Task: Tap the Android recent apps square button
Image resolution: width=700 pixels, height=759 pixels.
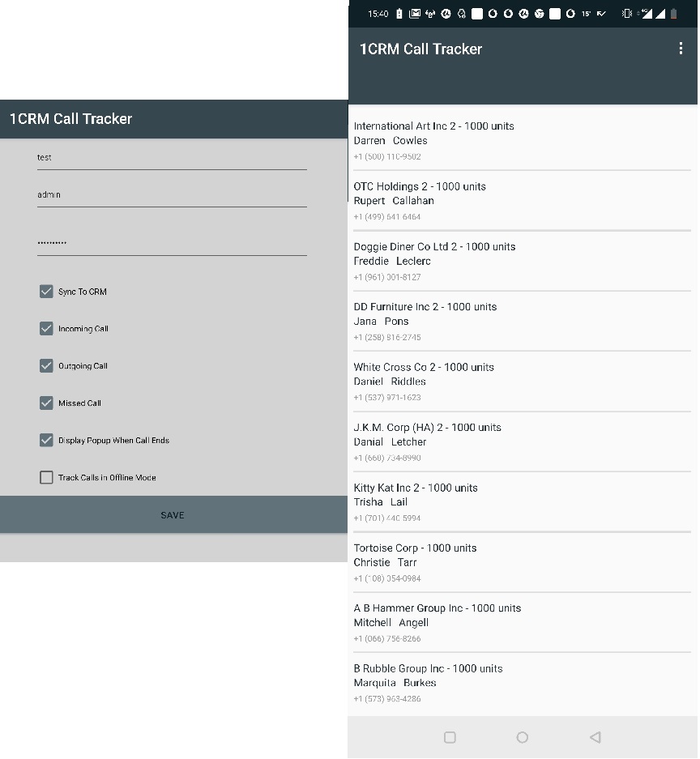Action: (x=450, y=737)
